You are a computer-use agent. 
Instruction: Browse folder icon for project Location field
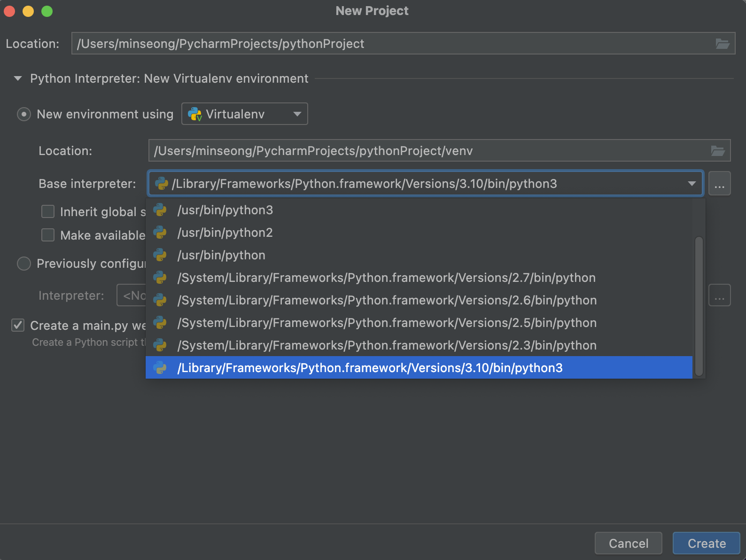point(722,44)
